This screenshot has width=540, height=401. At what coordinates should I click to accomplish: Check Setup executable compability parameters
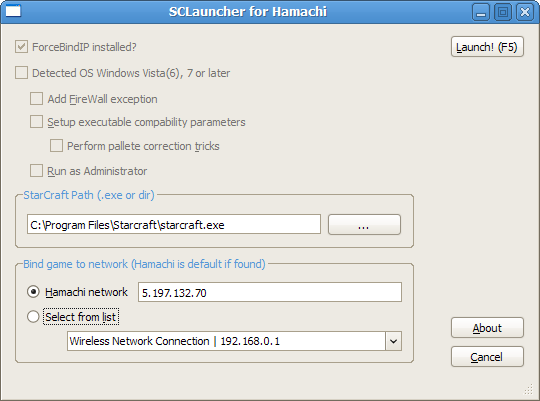pyautogui.click(x=37, y=122)
